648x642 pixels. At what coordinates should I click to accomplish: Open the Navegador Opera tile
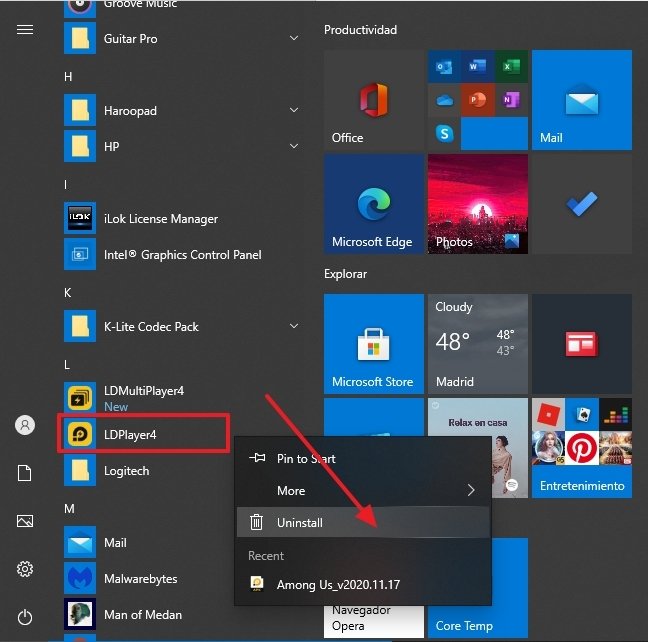click(x=374, y=622)
